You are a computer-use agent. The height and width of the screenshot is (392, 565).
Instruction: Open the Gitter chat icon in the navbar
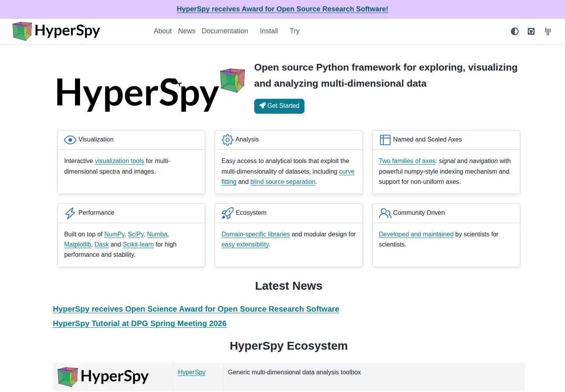point(548,31)
